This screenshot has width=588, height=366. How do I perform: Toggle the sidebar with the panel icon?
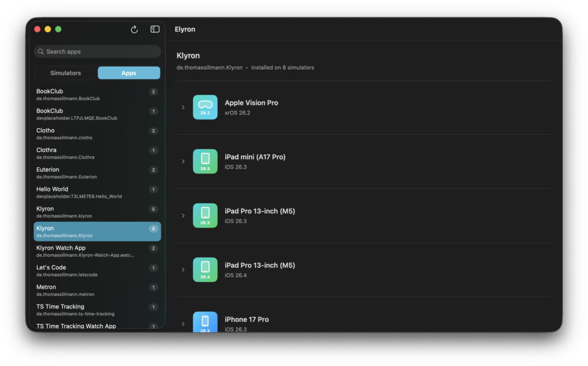coord(155,29)
